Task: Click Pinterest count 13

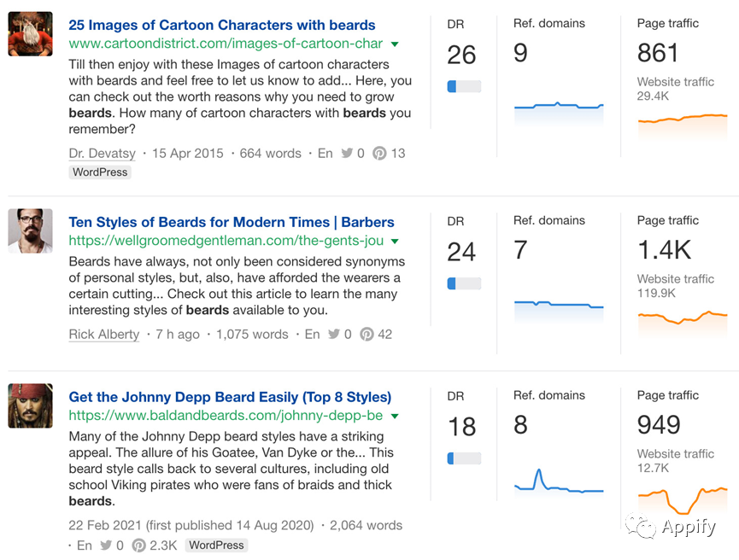Action: pos(398,154)
